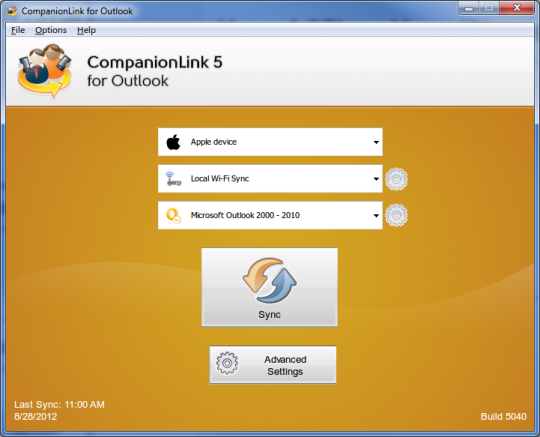Click the CompanionLink title bar app icon
The height and width of the screenshot is (437, 540).
[x=12, y=11]
